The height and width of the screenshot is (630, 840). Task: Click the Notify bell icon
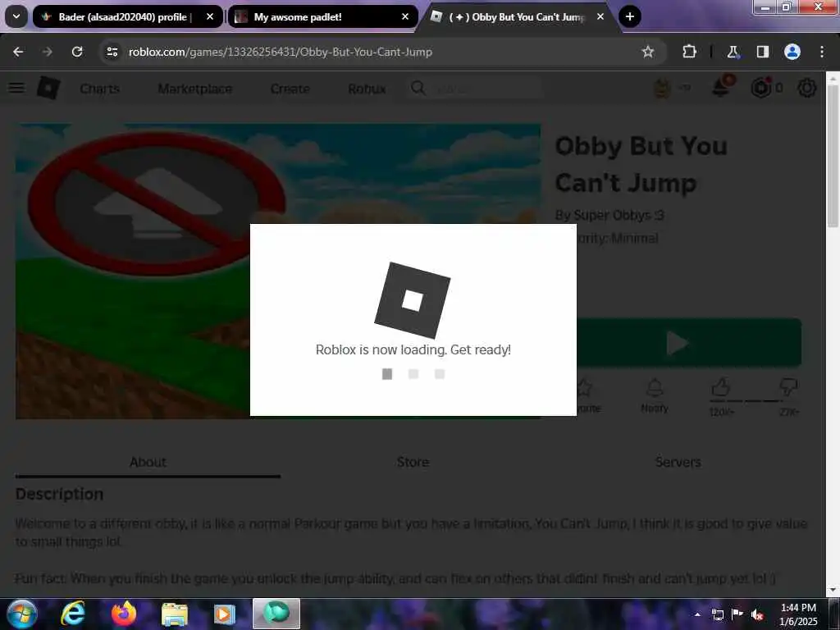(x=655, y=388)
